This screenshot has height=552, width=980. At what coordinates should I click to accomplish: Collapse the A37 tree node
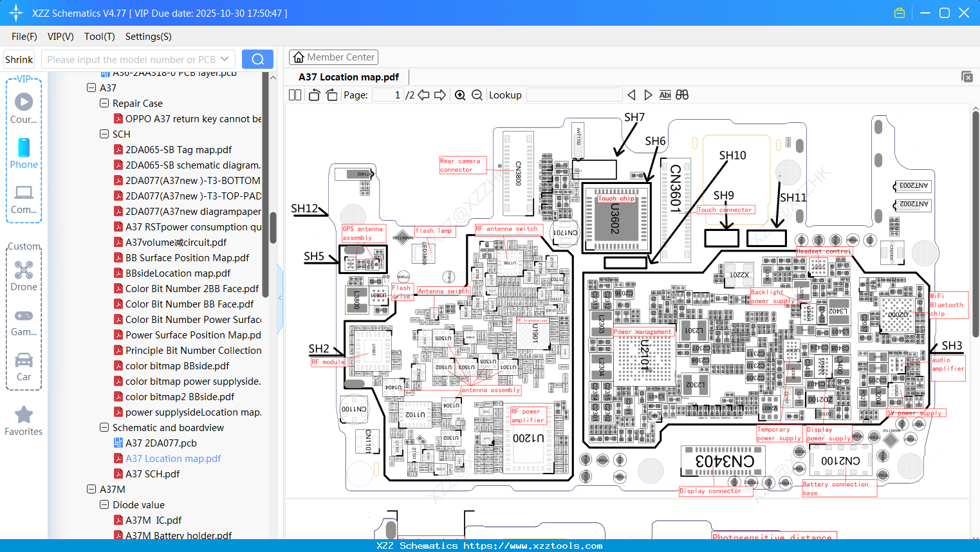click(91, 87)
